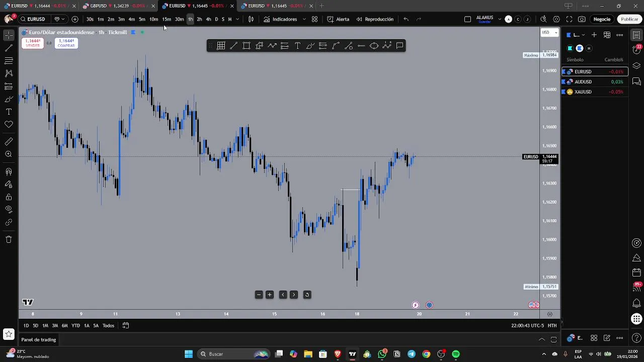The height and width of the screenshot is (362, 644).
Task: Select the blue flag list color
Action: click(x=580, y=48)
